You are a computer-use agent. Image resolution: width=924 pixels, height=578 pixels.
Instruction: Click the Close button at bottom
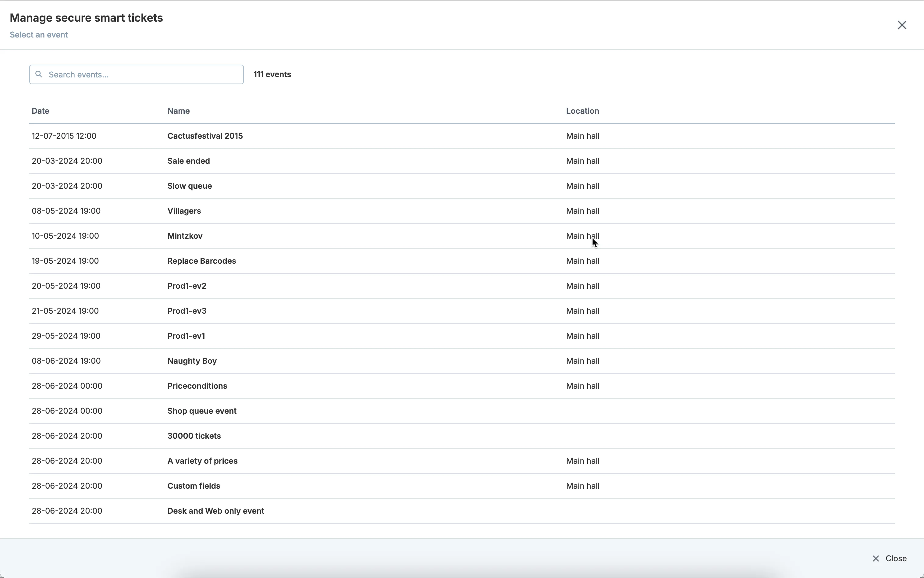pyautogui.click(x=890, y=558)
